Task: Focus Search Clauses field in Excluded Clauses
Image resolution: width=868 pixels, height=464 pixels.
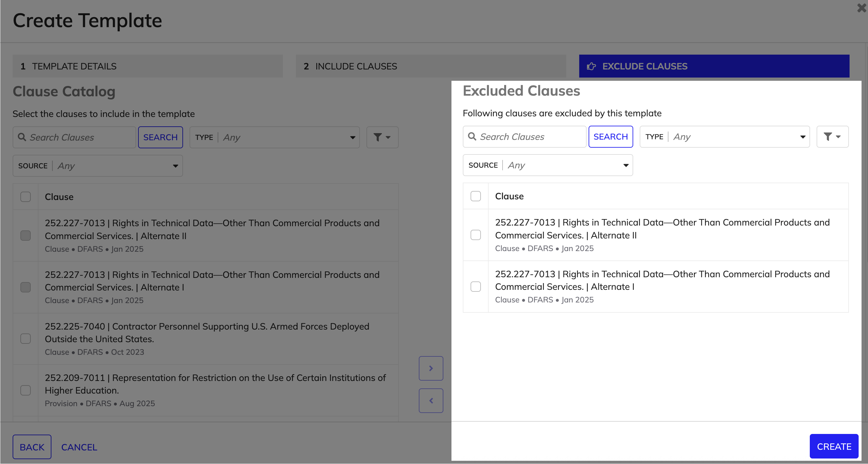Action: point(524,137)
